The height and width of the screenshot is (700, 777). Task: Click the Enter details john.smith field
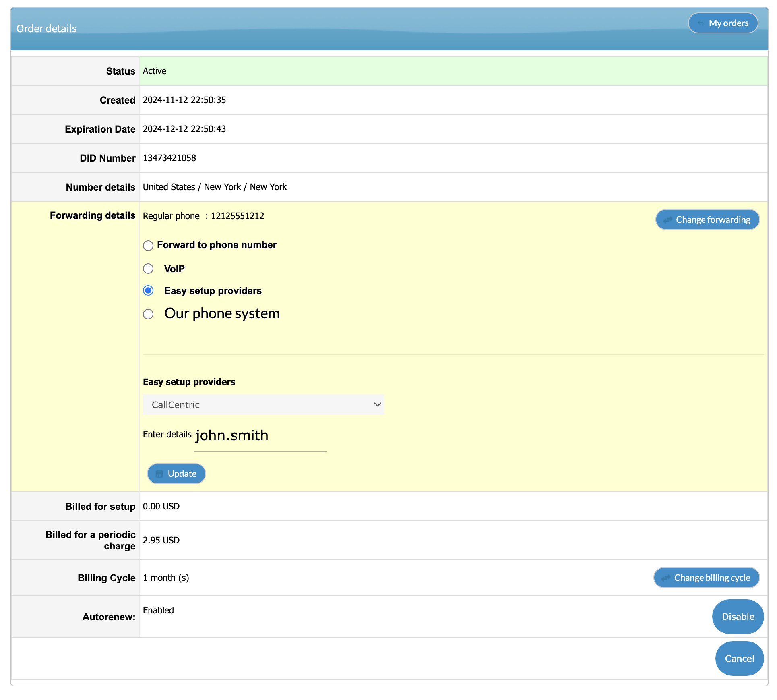tap(260, 437)
